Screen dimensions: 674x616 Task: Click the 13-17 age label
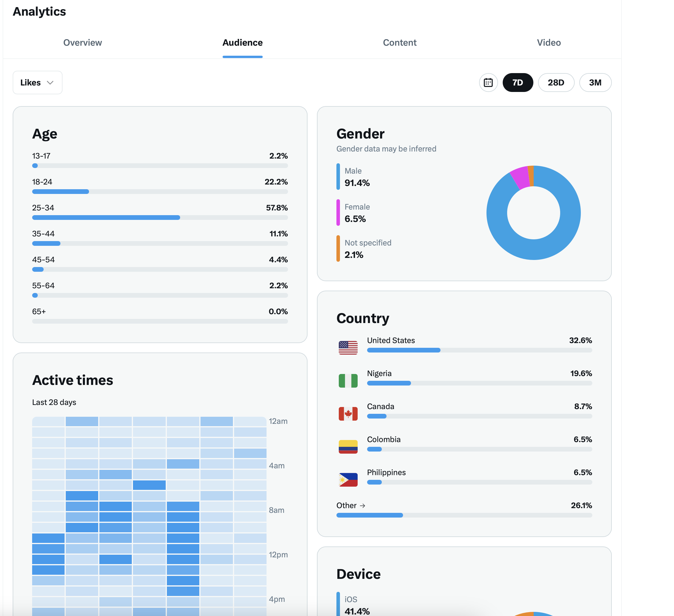click(41, 156)
